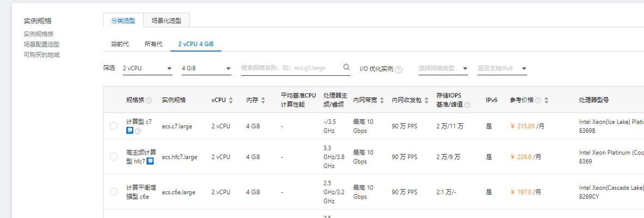This screenshot has width=644, height=218.
Task: Click 处理器型号 column header
Action: [594, 100]
